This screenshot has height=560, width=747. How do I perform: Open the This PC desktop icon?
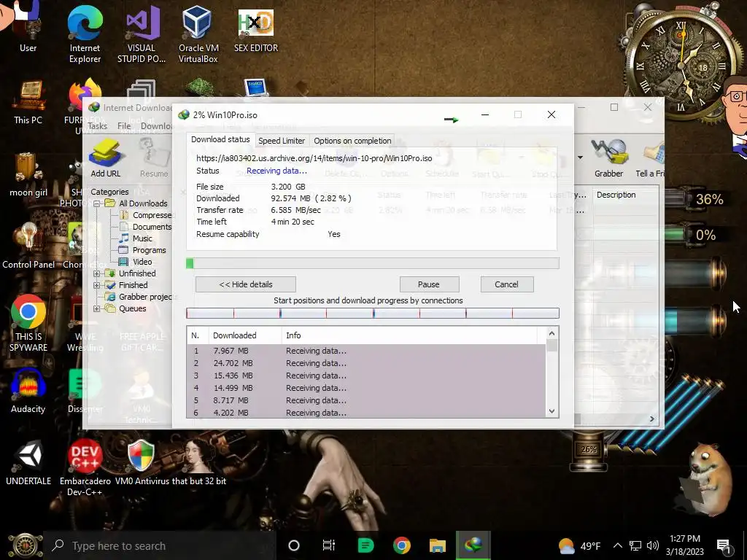tap(28, 102)
